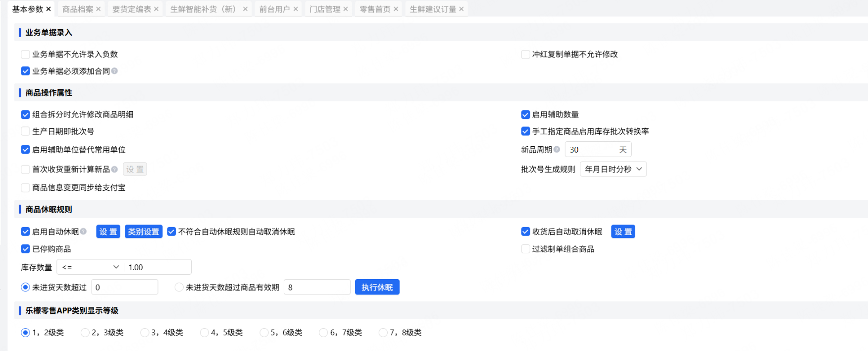Close the 要货定编表 tab
Image resolution: width=868 pixels, height=351 pixels.
tap(156, 9)
